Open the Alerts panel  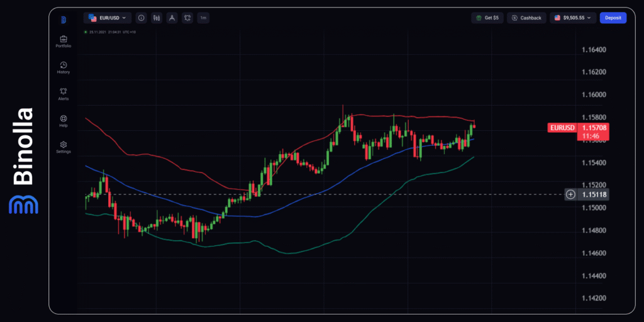[64, 94]
